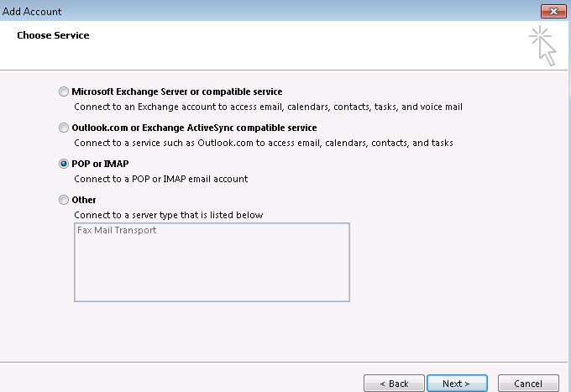This screenshot has width=571, height=392.
Task: Click the 'Microsoft Exchange Server or compatible service' label
Action: [177, 91]
